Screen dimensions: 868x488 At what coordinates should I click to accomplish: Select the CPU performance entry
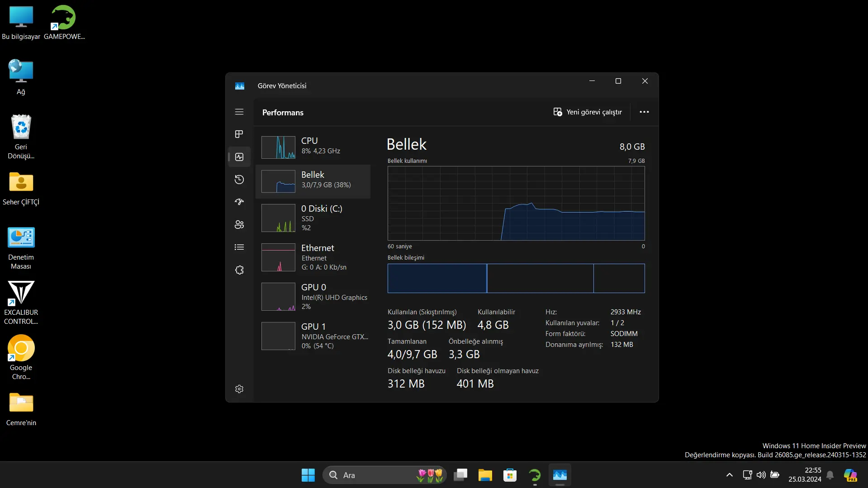(x=313, y=147)
